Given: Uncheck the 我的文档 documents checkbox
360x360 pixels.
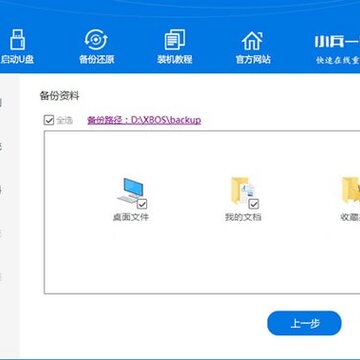Looking at the screenshot, I should 254,204.
